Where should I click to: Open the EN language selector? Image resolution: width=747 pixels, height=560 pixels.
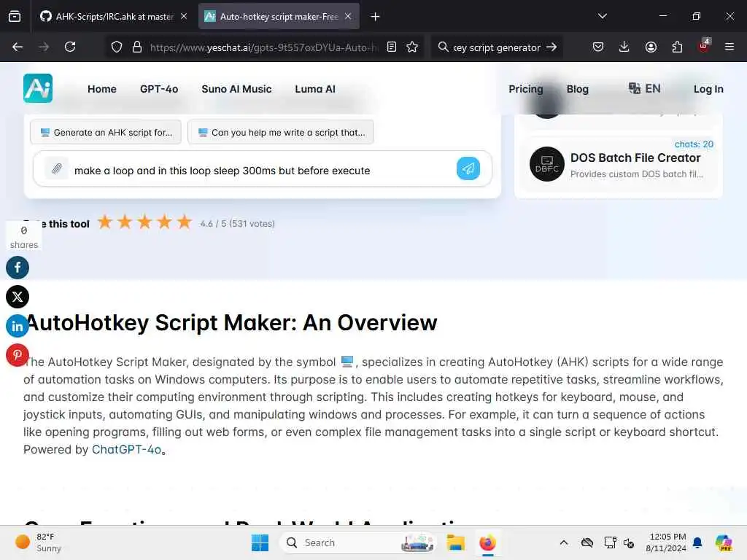pyautogui.click(x=645, y=88)
